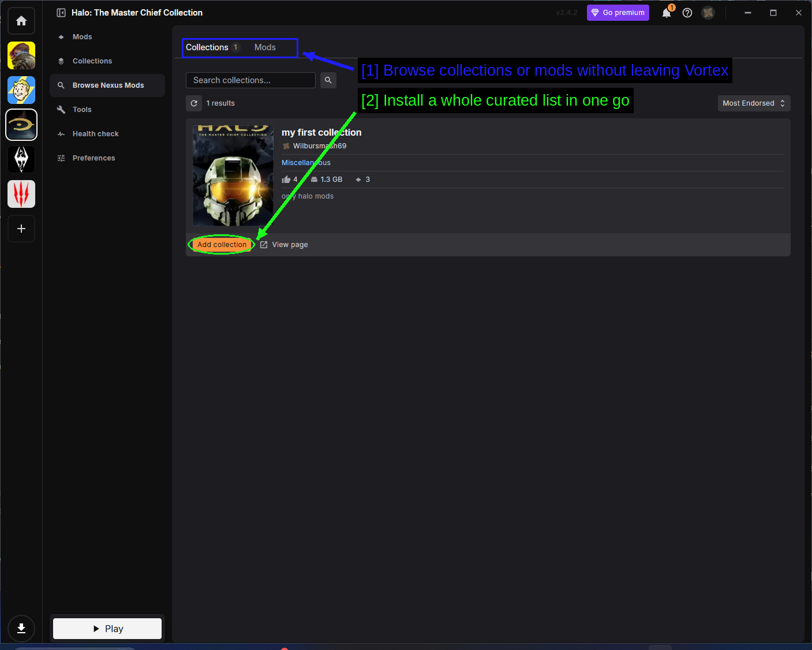Viewport: 812px width, 650px height.
Task: Open Health check menu item
Action: tap(107, 134)
